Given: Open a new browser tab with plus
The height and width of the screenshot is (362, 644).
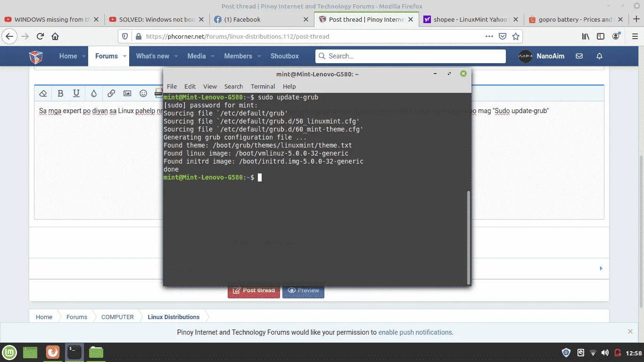Looking at the screenshot, I should [636, 19].
